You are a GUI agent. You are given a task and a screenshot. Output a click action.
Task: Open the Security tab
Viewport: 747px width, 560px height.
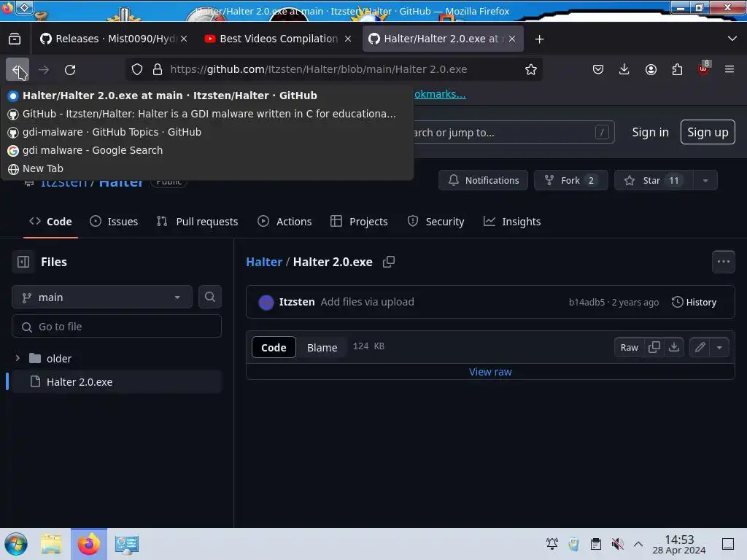(x=436, y=222)
